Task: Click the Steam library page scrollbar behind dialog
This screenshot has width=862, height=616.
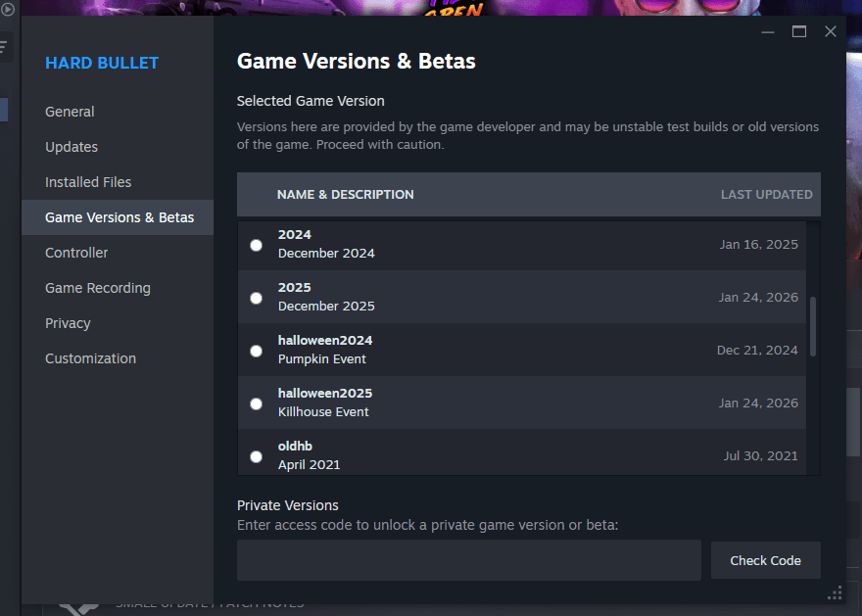Action: [x=853, y=422]
